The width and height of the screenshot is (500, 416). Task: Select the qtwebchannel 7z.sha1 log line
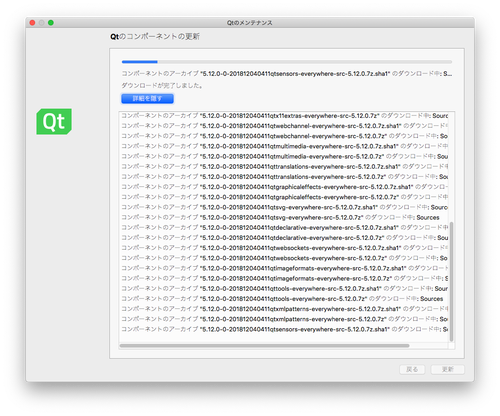pos(284,126)
